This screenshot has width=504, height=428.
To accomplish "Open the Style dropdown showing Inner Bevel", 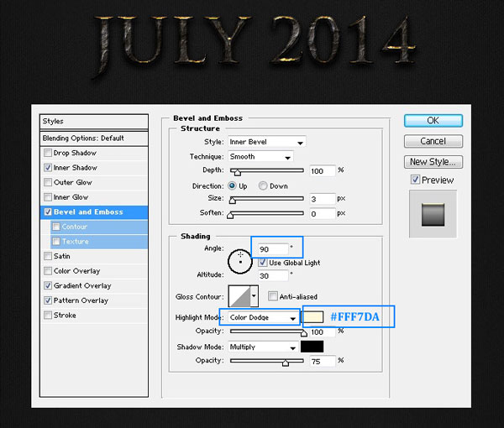I will (267, 142).
